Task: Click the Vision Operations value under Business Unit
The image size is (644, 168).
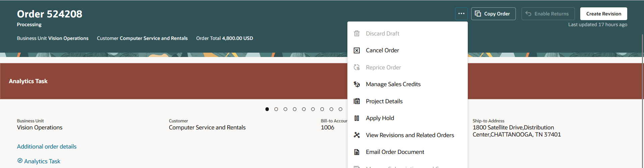Action: (40, 127)
